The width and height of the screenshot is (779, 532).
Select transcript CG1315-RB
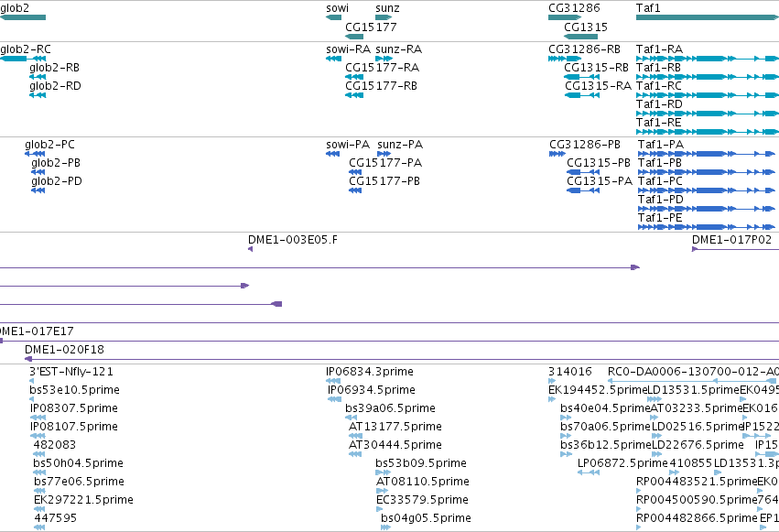tap(582, 77)
